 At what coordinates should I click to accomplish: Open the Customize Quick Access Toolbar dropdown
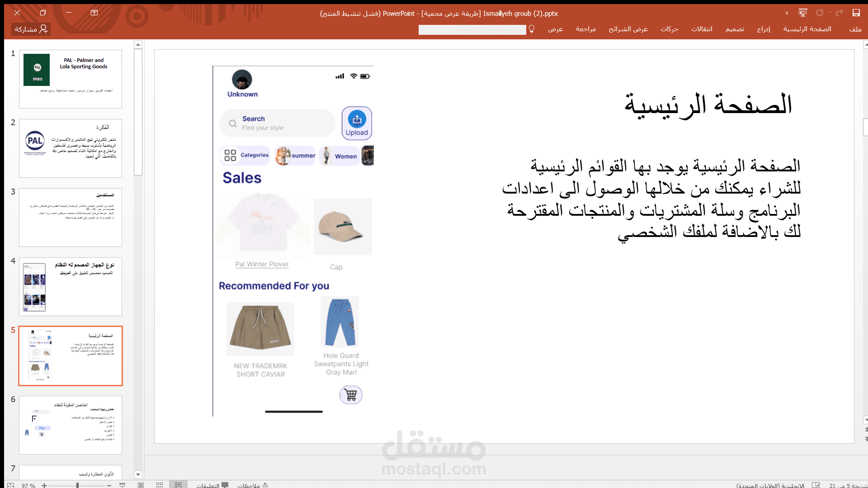787,13
